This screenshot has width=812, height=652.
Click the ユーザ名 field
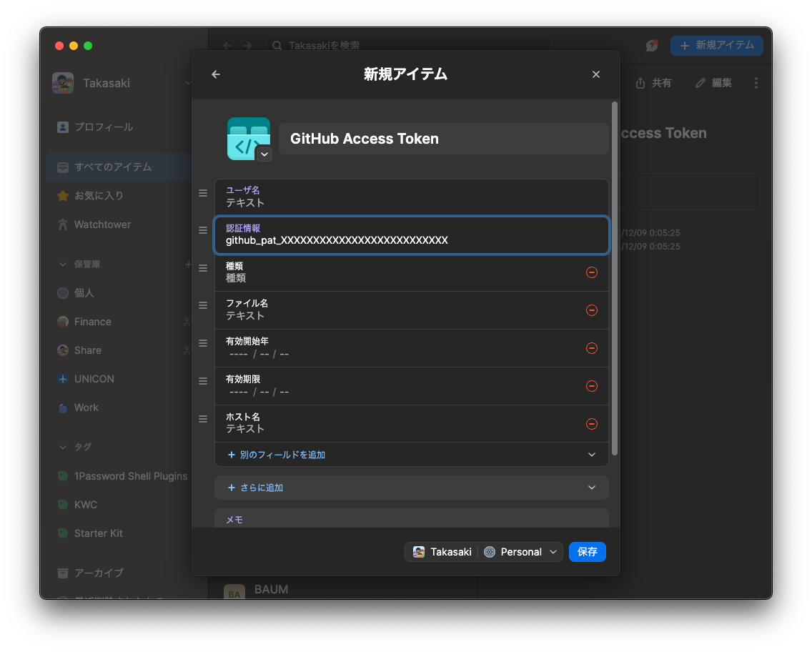click(411, 197)
